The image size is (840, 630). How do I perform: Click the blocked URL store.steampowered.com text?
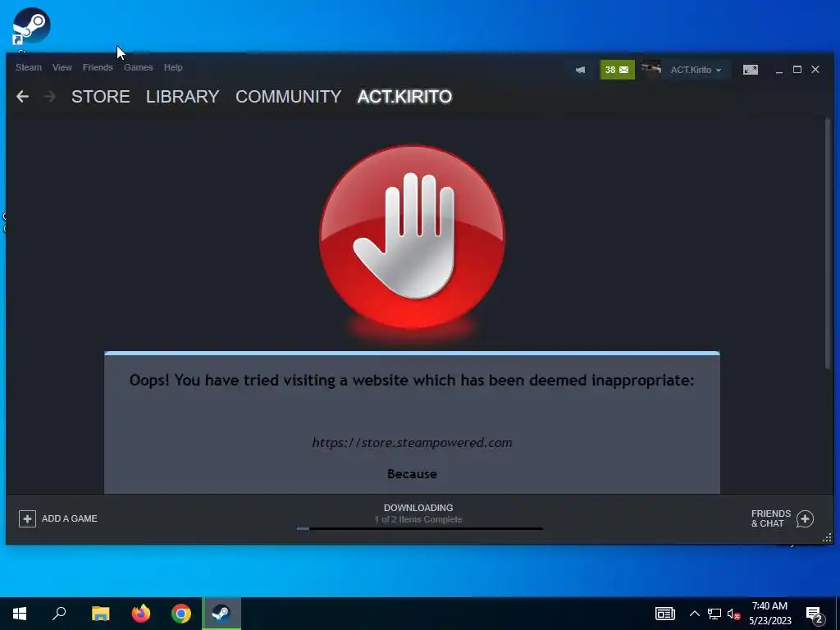(x=412, y=442)
